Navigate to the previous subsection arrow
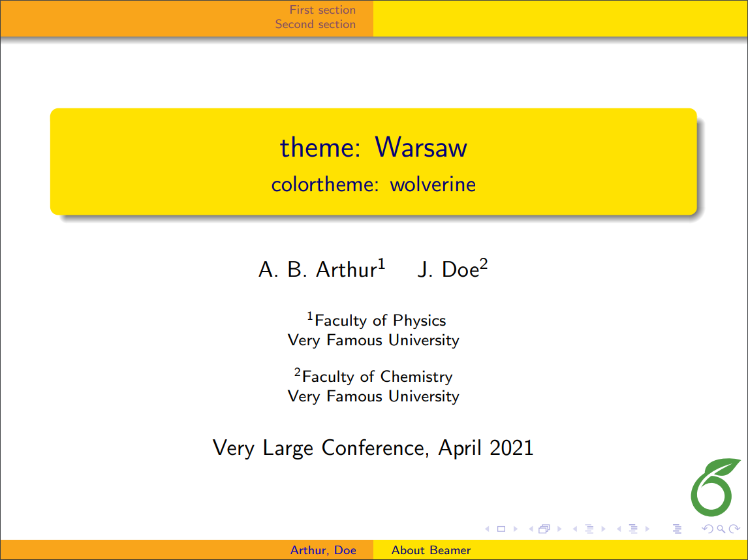The width and height of the screenshot is (748, 560). (576, 529)
